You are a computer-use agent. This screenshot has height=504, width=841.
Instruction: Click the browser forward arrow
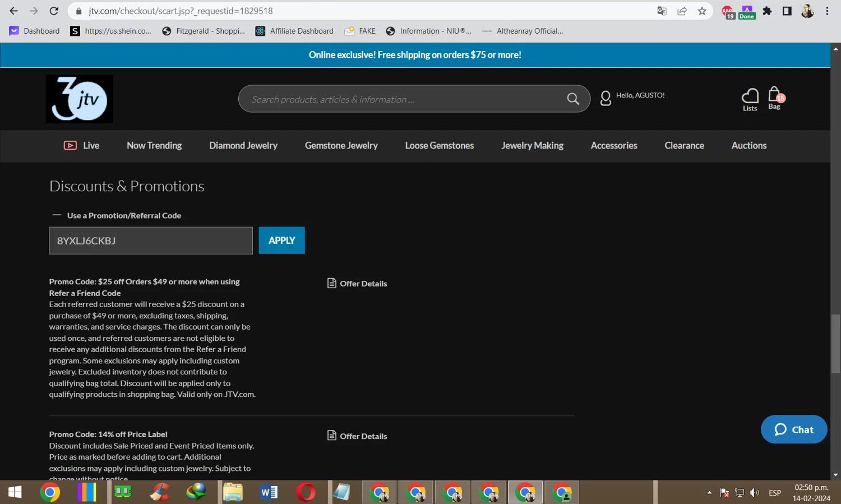coord(34,11)
